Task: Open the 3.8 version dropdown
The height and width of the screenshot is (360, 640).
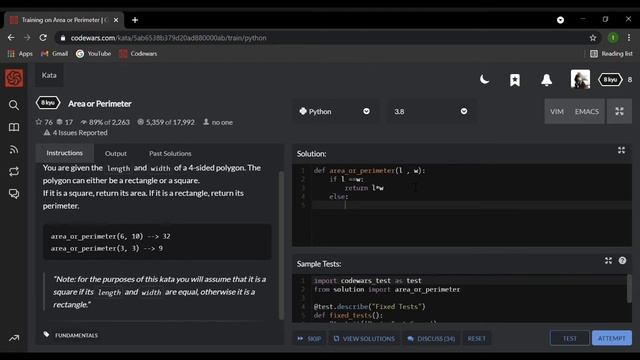Action: pos(431,111)
